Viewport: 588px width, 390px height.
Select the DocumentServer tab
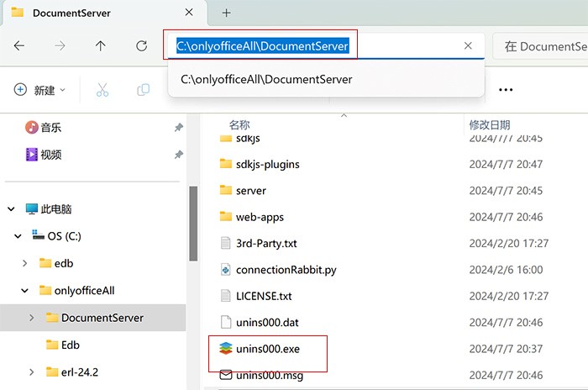tap(105, 13)
